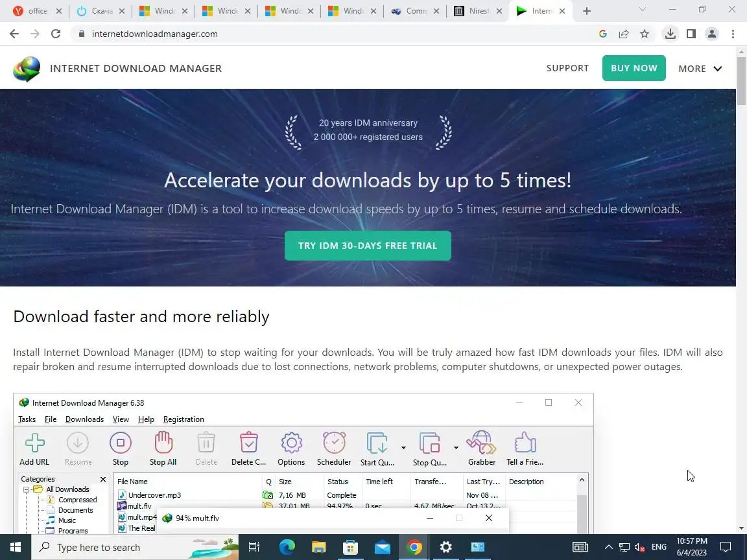
Task: Click the SUPPORT link
Action: point(567,68)
